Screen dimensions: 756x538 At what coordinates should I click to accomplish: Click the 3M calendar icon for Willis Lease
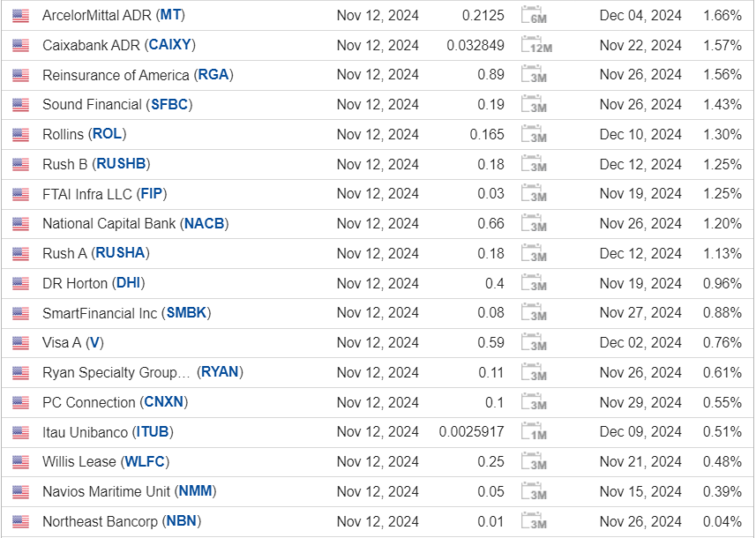[x=534, y=461]
